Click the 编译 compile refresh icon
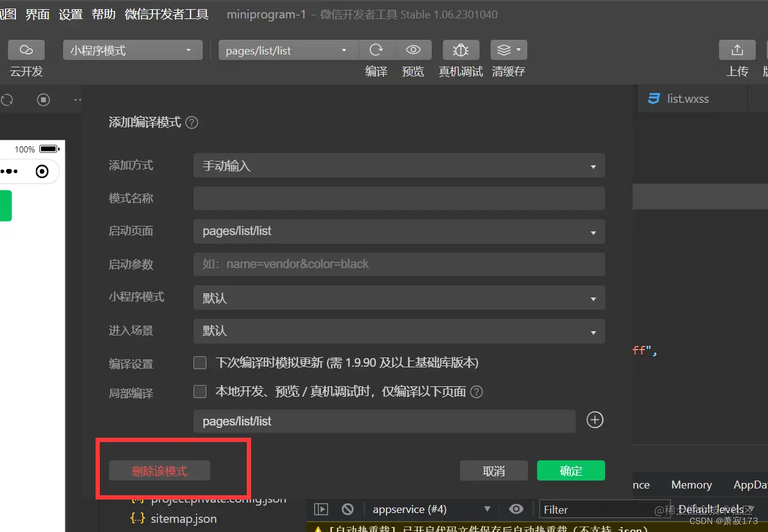This screenshot has width=768, height=532. pyautogui.click(x=377, y=50)
